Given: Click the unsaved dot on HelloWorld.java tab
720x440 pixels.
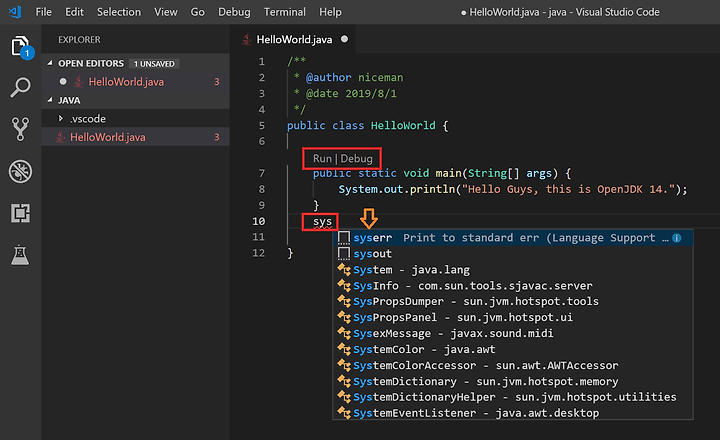Looking at the screenshot, I should pos(344,39).
